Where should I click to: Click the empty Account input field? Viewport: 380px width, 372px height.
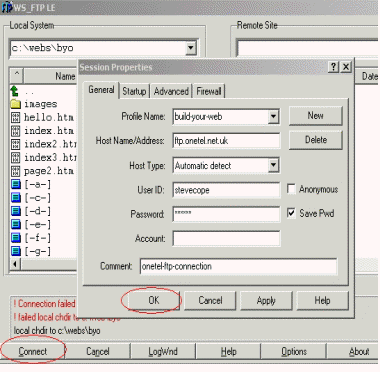coord(226,239)
